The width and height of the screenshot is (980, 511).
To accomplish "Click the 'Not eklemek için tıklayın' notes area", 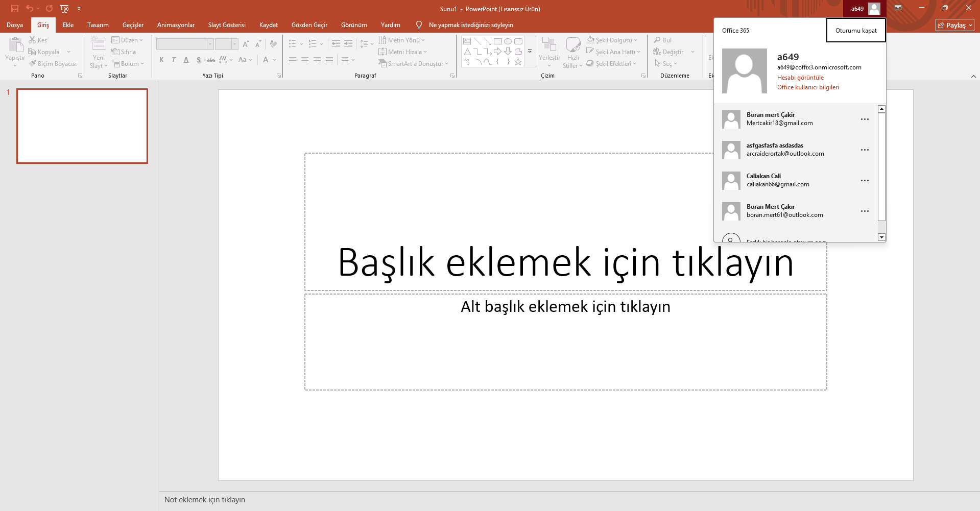I will click(205, 500).
